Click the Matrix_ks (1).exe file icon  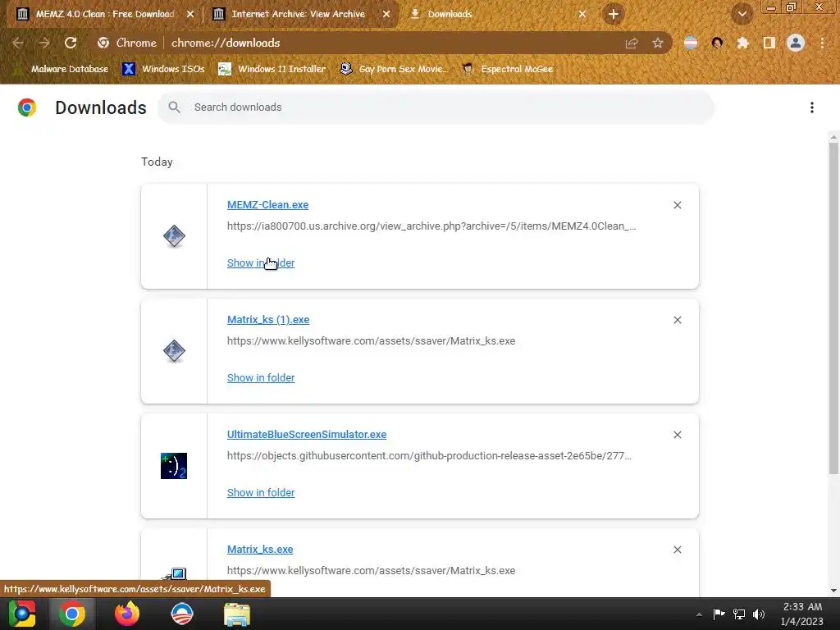[174, 351]
